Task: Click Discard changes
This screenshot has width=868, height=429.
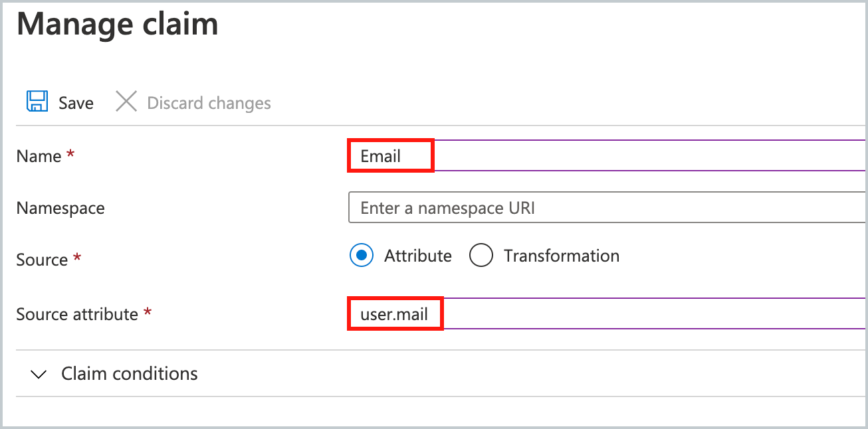Action: click(208, 102)
